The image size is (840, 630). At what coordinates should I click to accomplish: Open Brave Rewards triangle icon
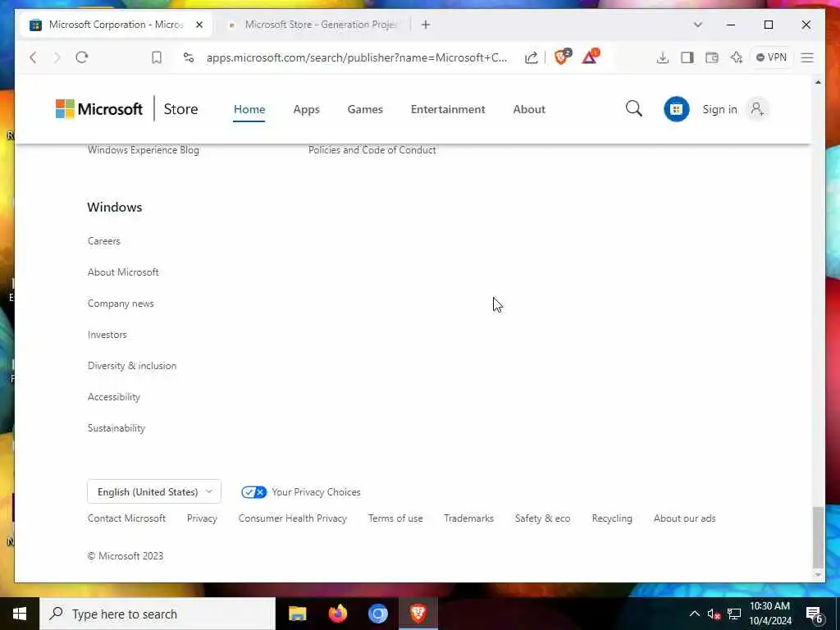point(590,57)
